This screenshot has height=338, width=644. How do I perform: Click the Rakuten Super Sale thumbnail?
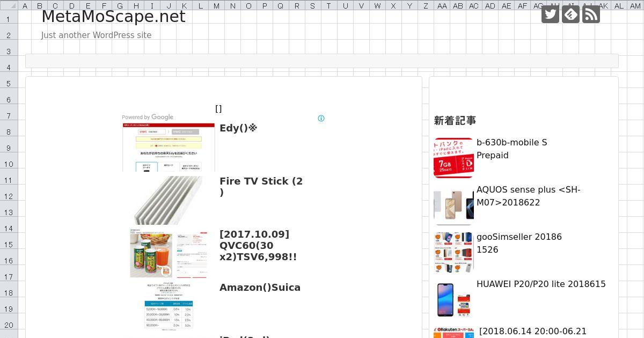[453, 333]
